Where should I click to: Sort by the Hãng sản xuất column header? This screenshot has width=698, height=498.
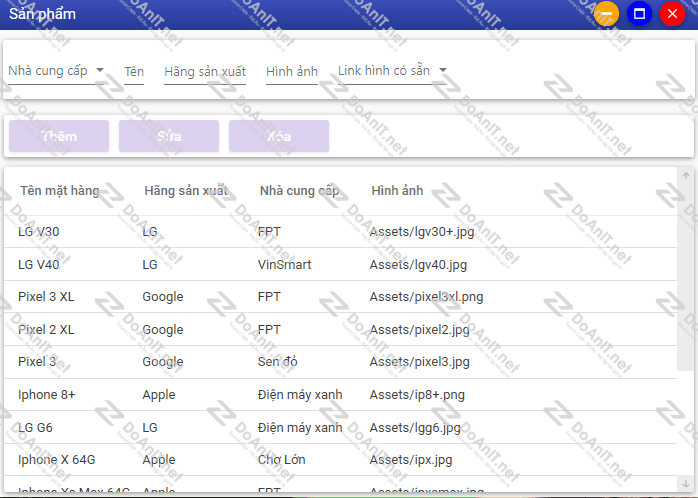(186, 191)
